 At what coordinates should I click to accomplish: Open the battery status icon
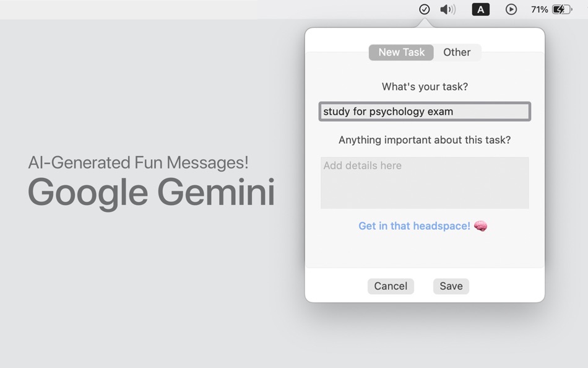click(562, 9)
